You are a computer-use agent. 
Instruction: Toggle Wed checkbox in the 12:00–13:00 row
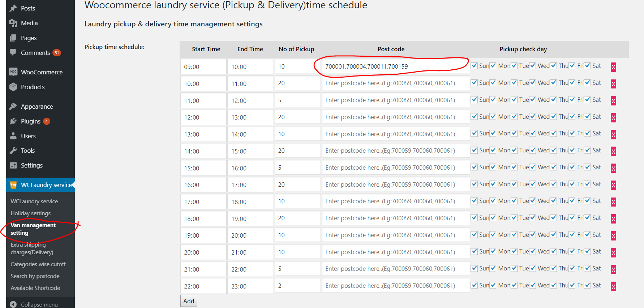pyautogui.click(x=533, y=117)
